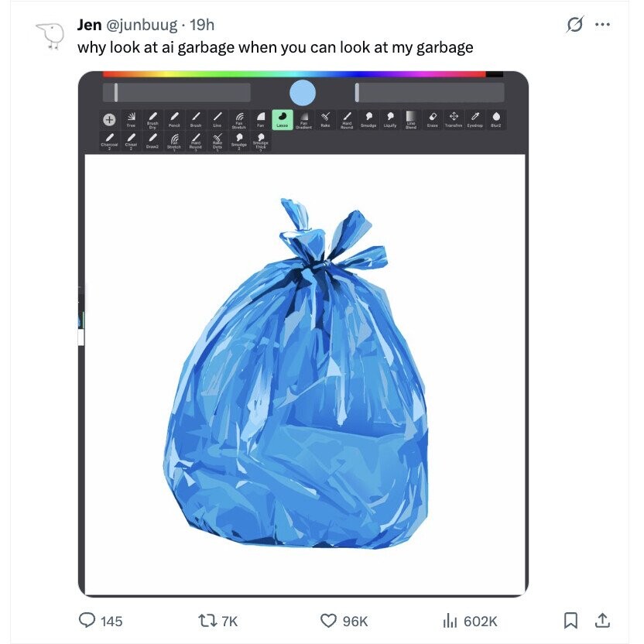Select the Lasso tool

[282, 119]
